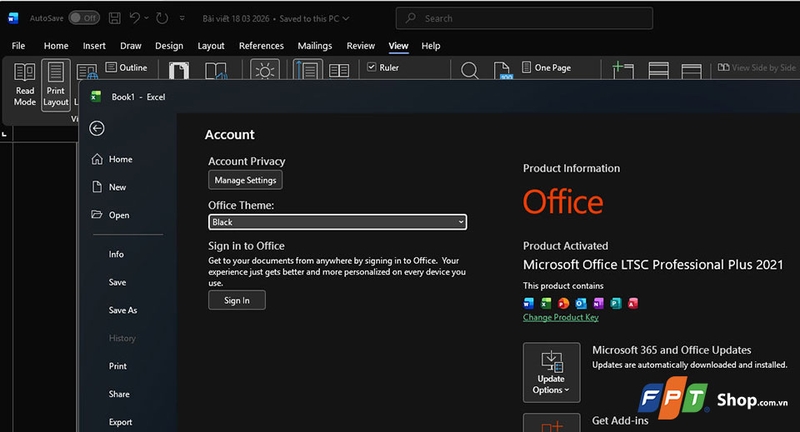Click the Word logo in title bar

click(x=13, y=18)
